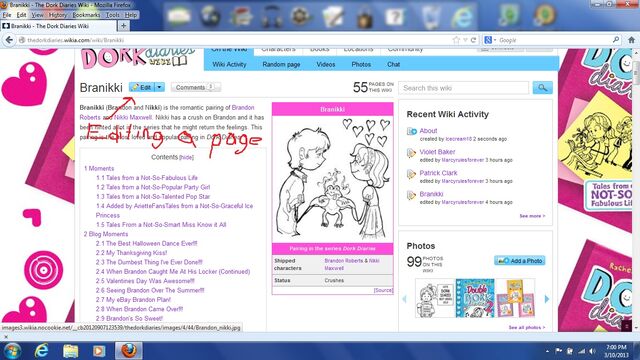
Task: Click the wiki search magnifier button
Action: (542, 87)
